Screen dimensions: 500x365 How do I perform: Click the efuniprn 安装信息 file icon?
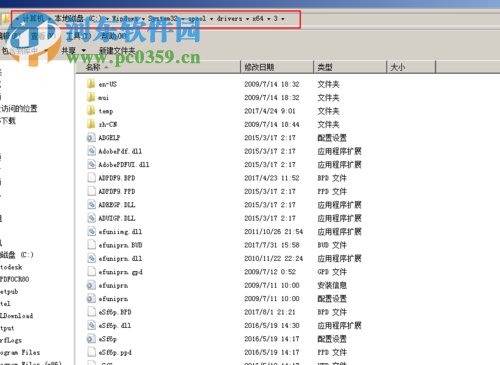(91, 285)
